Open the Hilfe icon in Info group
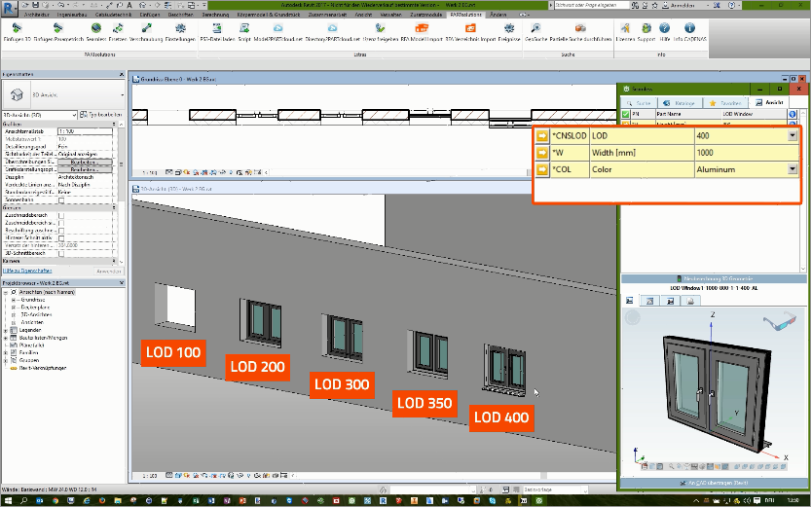The height and width of the screenshot is (508, 812). 663,29
